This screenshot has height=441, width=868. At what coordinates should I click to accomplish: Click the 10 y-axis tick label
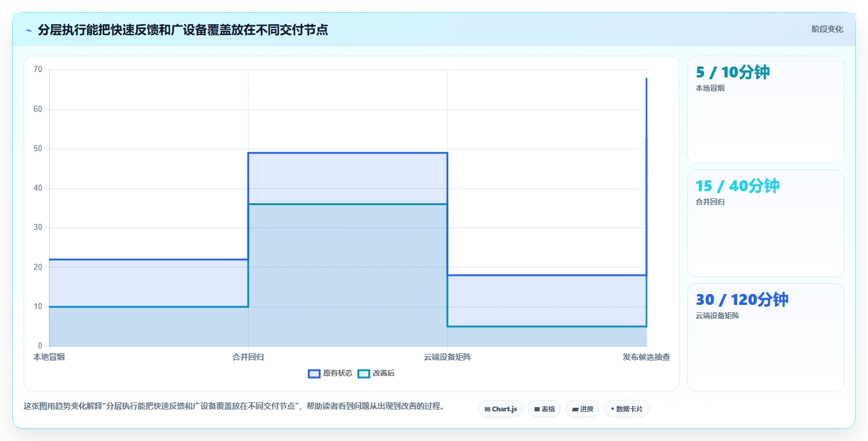38,307
